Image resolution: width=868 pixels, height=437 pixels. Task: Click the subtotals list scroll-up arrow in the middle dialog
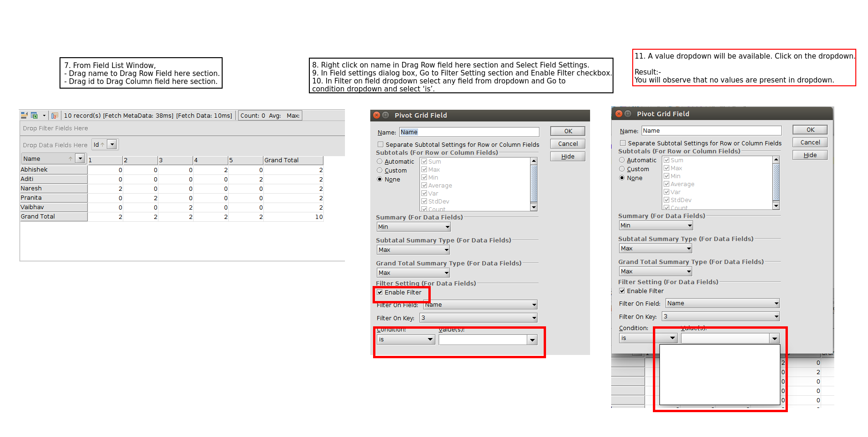point(533,161)
